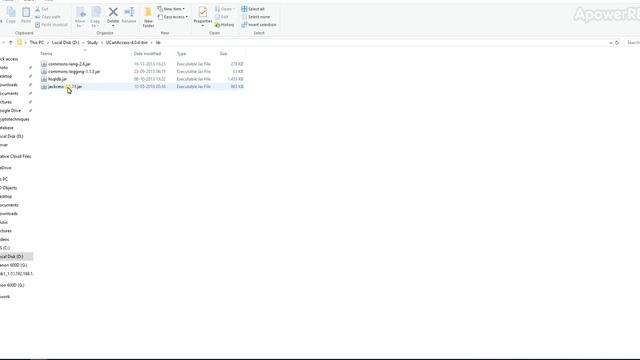Sort files by Name column header
Image resolution: width=640 pixels, height=360 pixels.
tap(46, 54)
